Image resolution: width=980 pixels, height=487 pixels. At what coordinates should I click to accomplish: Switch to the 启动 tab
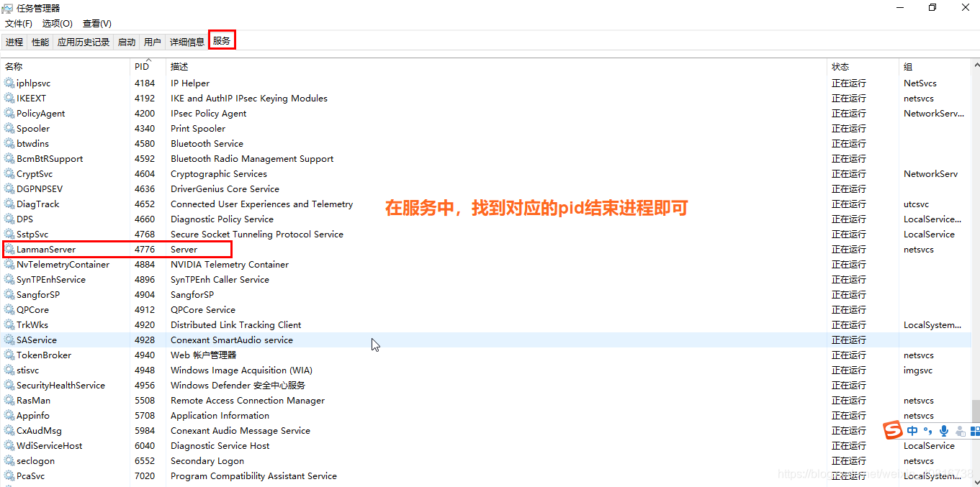[127, 42]
